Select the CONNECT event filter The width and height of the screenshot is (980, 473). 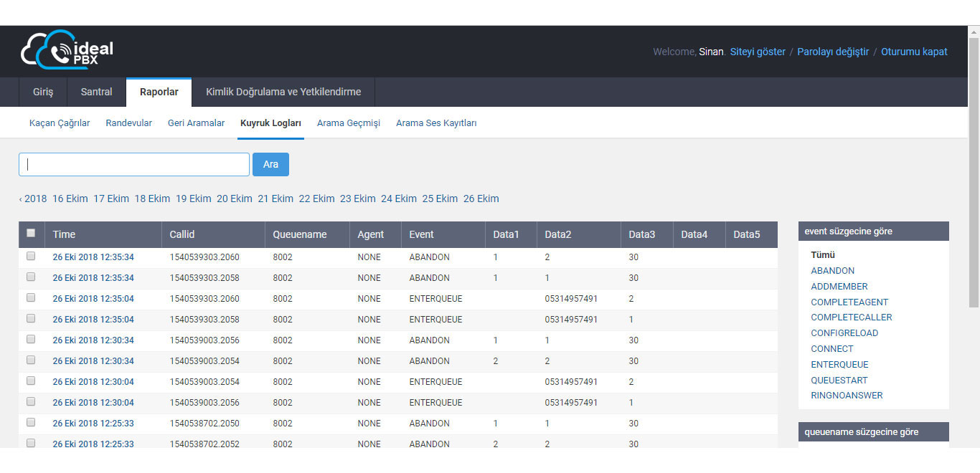click(832, 349)
